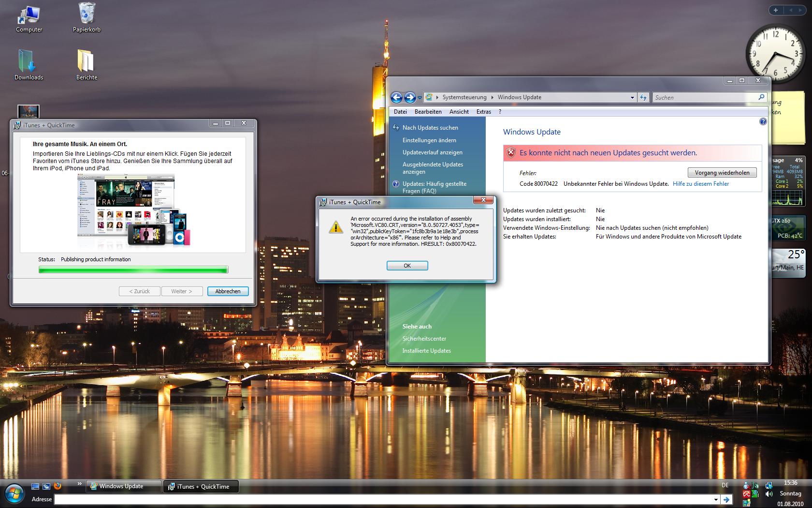Viewport: 812px width, 508px height.
Task: Click the go arrow of the taskbar Adresse bar
Action: click(725, 499)
